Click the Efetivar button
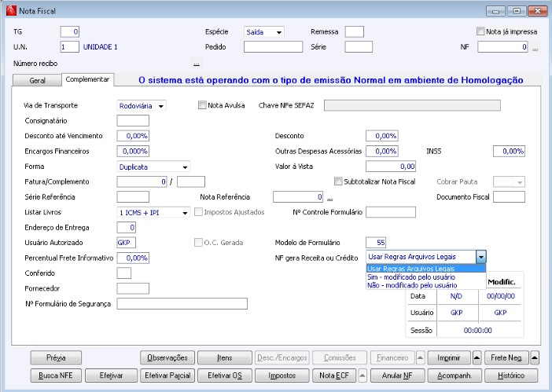The width and height of the screenshot is (552, 392). pos(111,376)
